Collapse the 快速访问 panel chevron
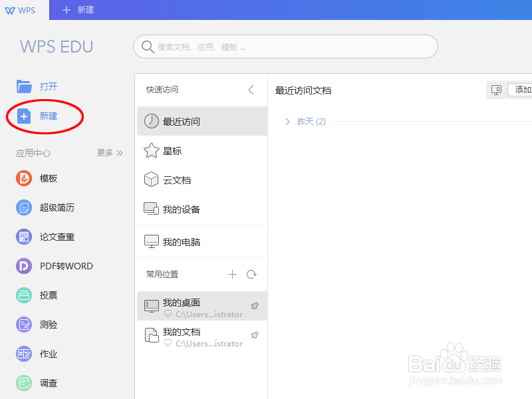This screenshot has width=532, height=399. tap(251, 90)
